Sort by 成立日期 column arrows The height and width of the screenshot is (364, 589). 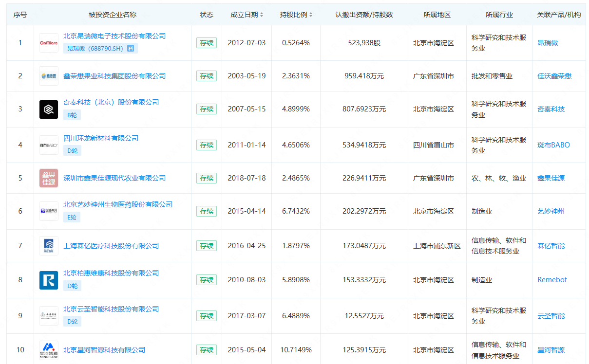262,15
